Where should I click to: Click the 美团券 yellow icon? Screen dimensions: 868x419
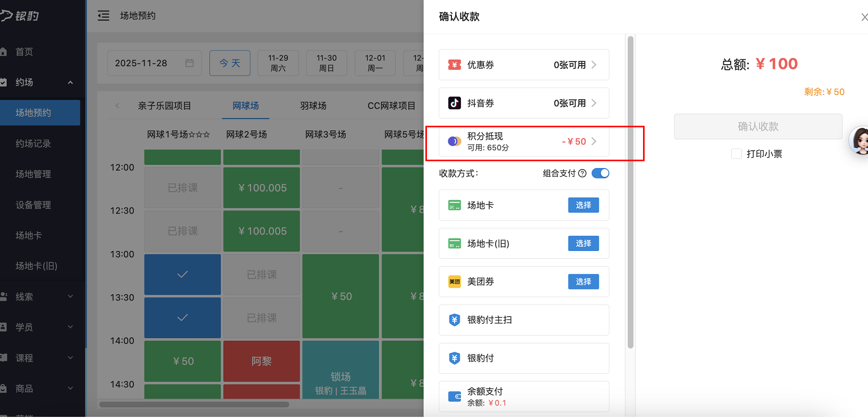pos(454,282)
